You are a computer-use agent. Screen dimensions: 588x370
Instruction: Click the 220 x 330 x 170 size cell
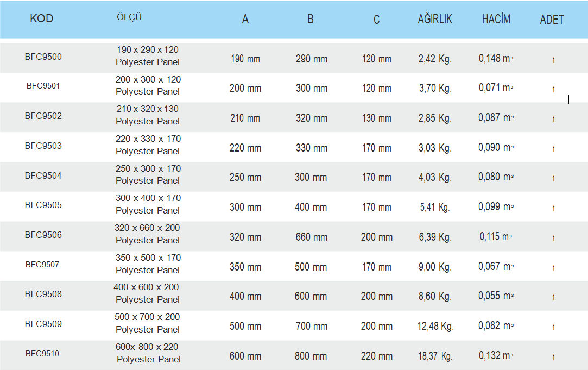coord(148,145)
